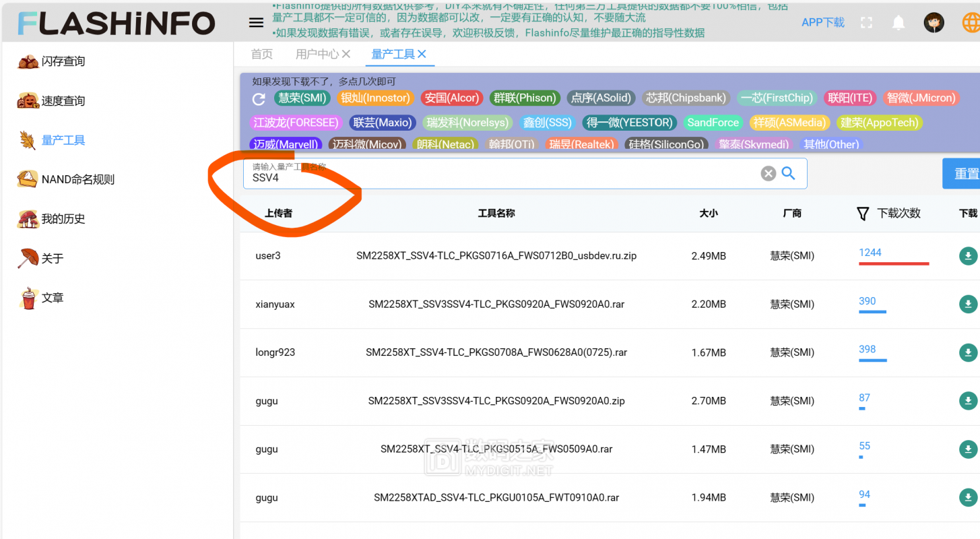
Task: Close the 用户中心 tab
Action: (x=346, y=54)
